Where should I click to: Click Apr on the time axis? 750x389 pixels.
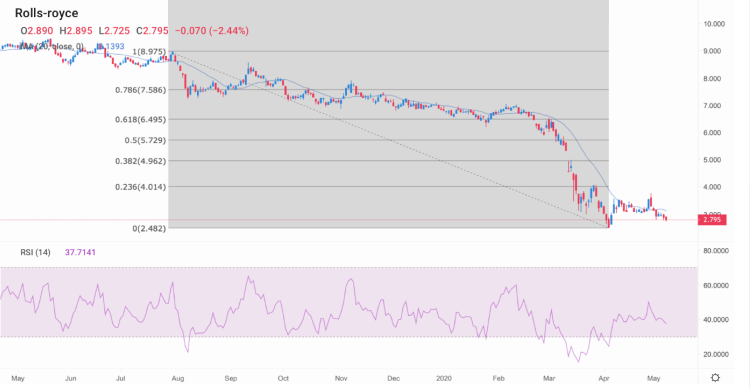click(x=604, y=378)
